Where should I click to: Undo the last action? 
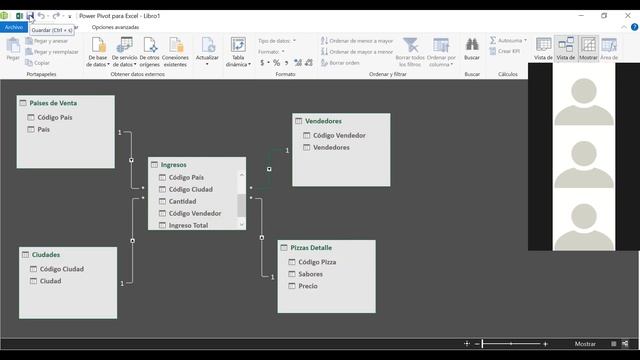[x=41, y=16]
